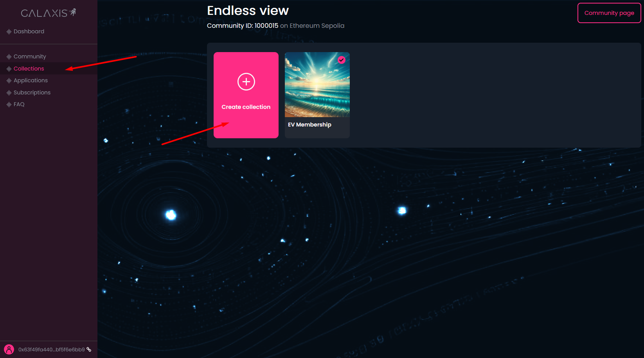Click the plus circle icon
The image size is (644, 358).
point(246,81)
